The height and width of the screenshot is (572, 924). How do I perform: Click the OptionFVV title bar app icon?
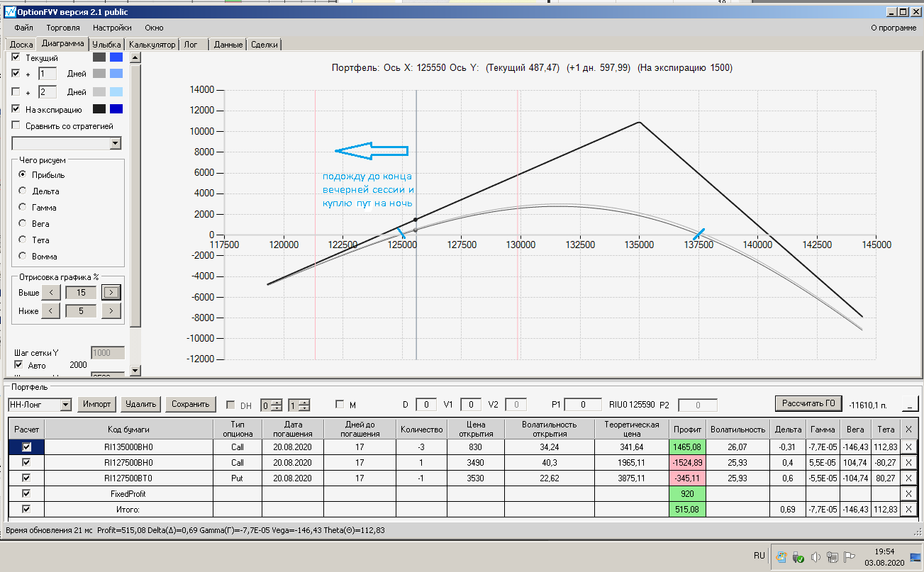click(9, 12)
